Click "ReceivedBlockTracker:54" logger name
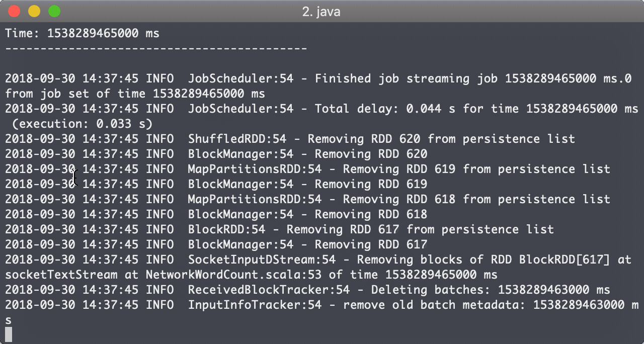 (269, 290)
